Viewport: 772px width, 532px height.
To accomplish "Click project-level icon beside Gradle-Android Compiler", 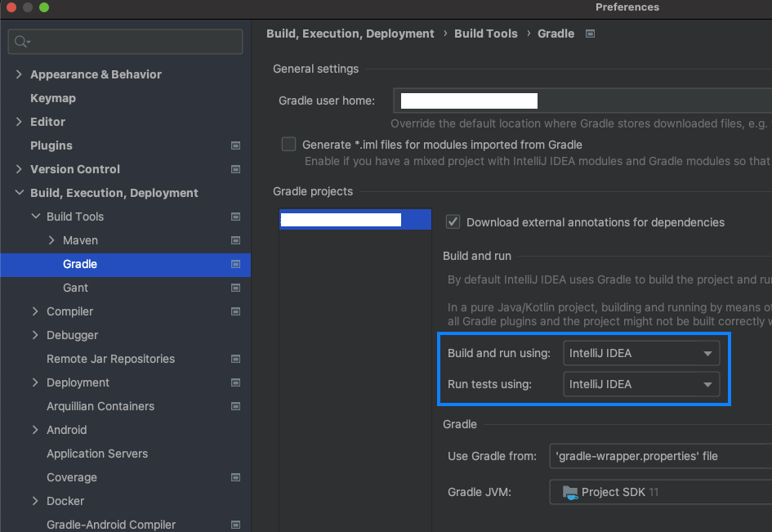I will (x=236, y=525).
